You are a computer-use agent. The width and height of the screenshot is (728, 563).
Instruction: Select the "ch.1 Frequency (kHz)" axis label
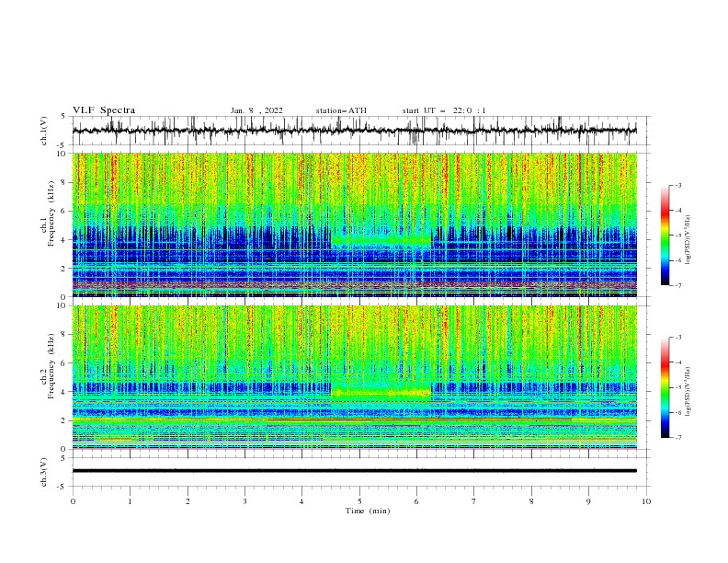48,213
